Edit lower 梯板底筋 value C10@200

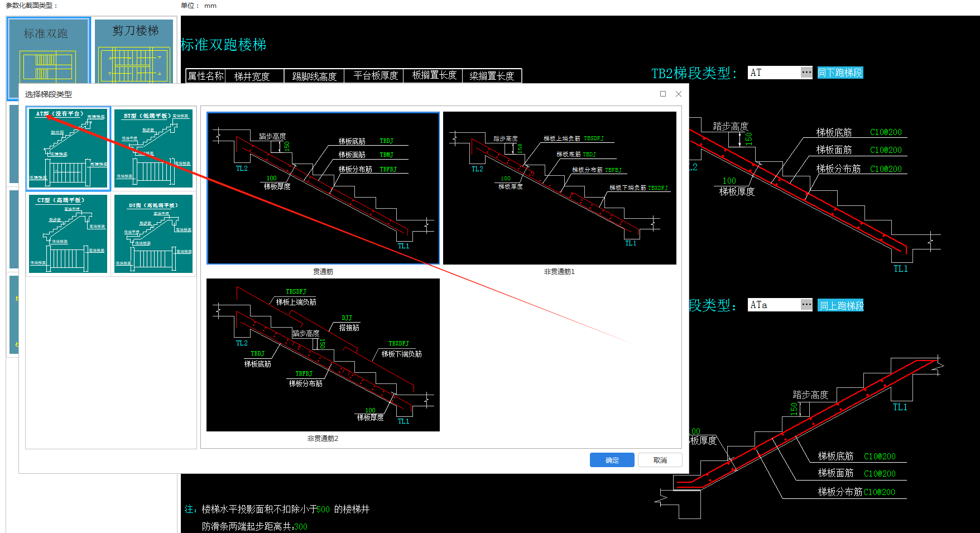coord(880,457)
